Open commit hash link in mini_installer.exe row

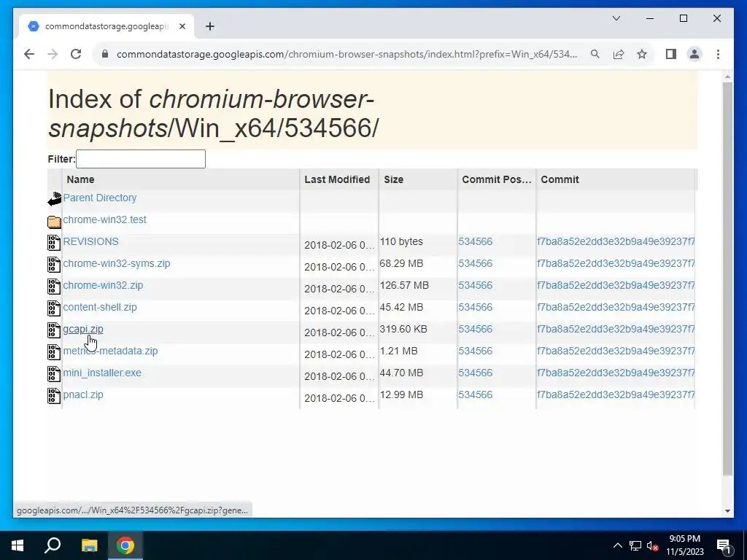616,373
